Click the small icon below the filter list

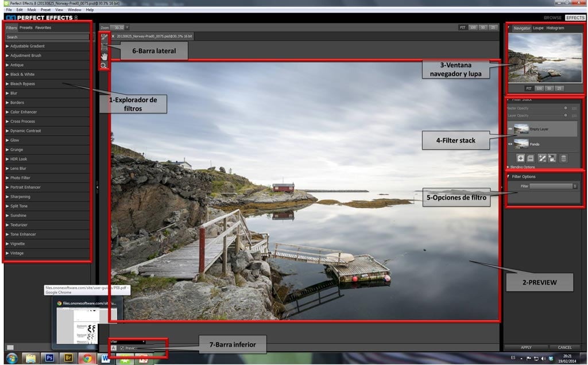click(10, 347)
